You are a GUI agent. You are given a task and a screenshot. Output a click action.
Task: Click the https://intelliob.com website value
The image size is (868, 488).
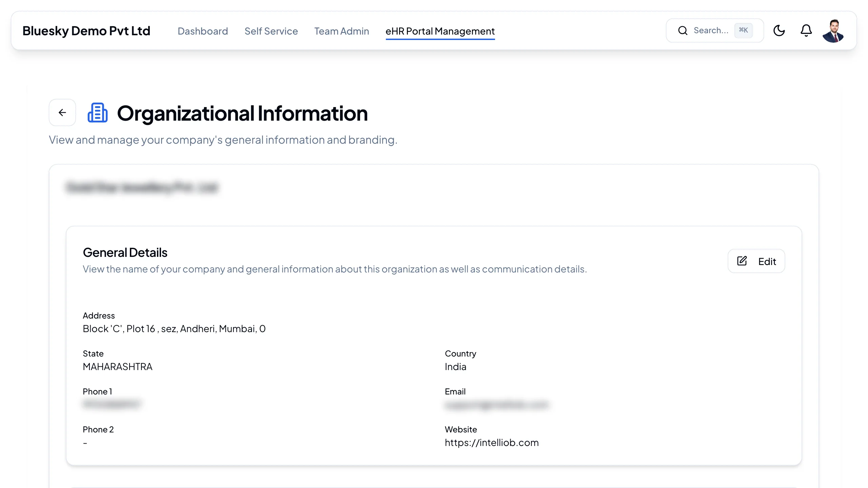[492, 443]
